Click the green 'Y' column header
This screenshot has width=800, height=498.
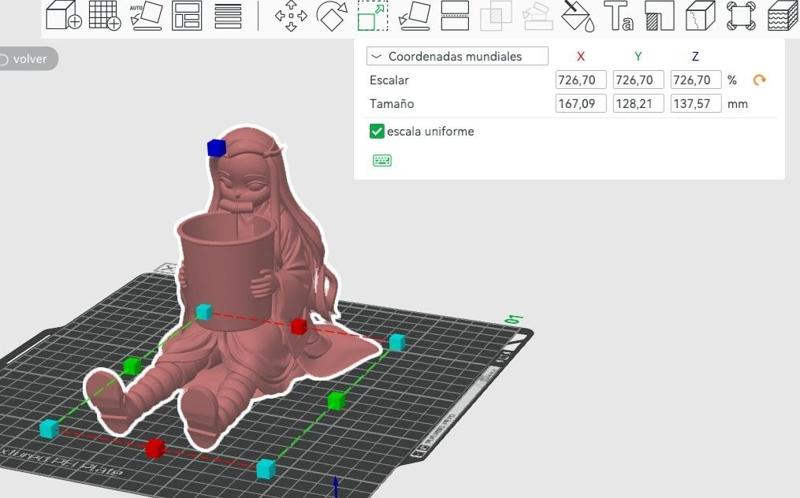pyautogui.click(x=638, y=57)
